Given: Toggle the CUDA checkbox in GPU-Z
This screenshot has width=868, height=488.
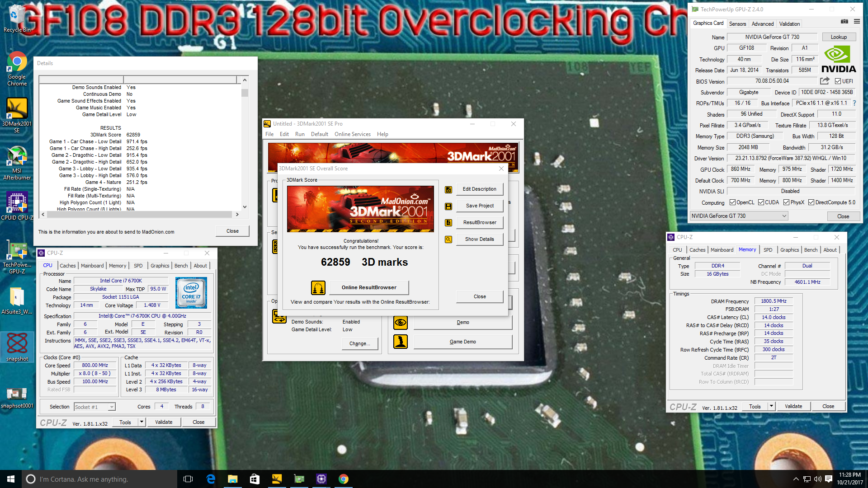Looking at the screenshot, I should pyautogui.click(x=761, y=202).
